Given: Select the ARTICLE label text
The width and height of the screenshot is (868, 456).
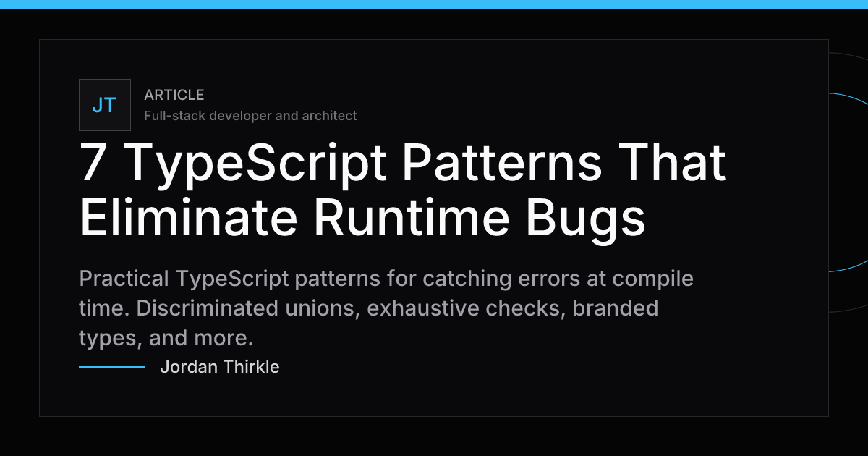Looking at the screenshot, I should tap(174, 95).
